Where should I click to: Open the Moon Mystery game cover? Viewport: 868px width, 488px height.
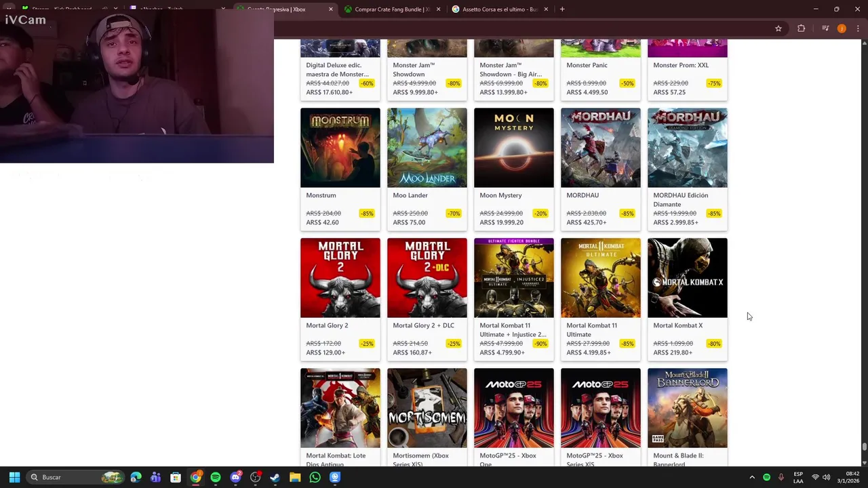(x=514, y=148)
